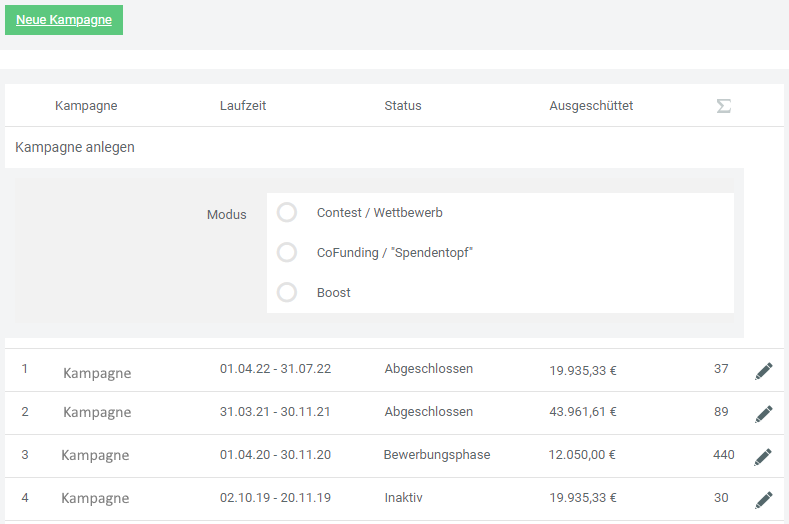This screenshot has width=789, height=524.
Task: Choose CoFunding / Spendentopf mode
Action: [287, 253]
